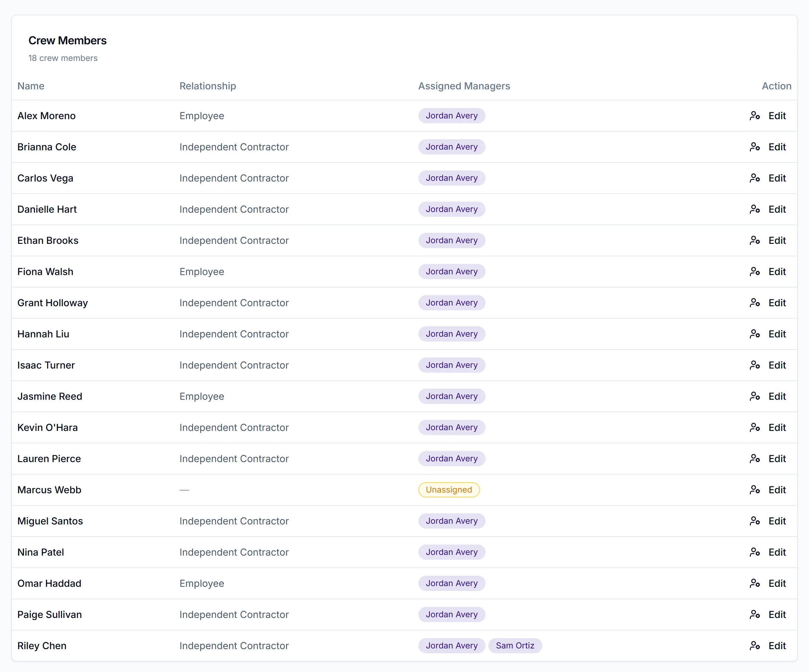Click the Action column header
Screen dimensions: 809x672
pyautogui.click(x=776, y=86)
